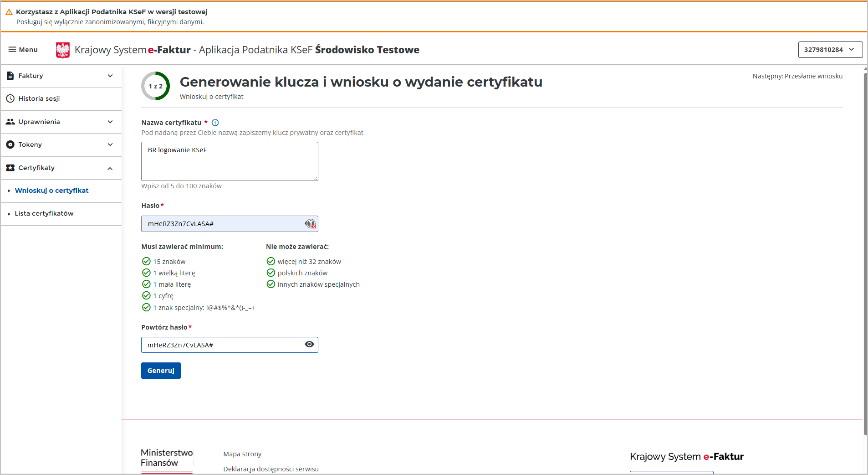Viewport: 868px width, 475px height.
Task: Click the Historia sesji clock icon
Action: (x=10, y=98)
